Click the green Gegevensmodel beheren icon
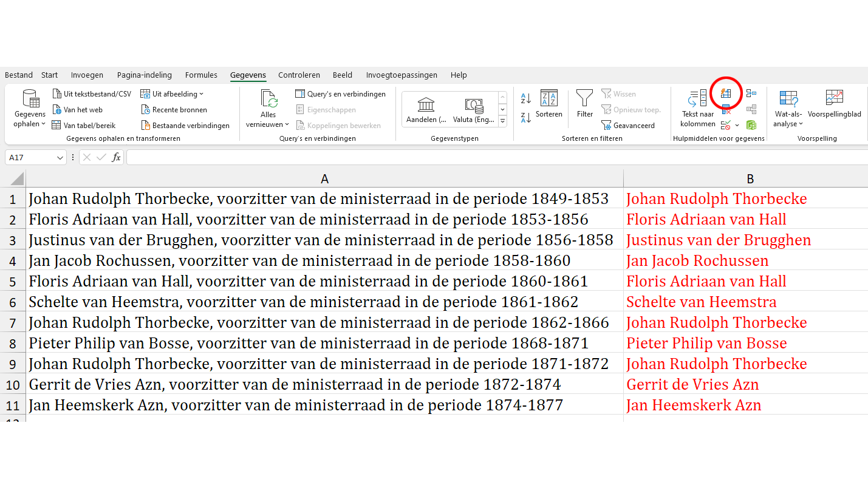The image size is (868, 488). click(x=752, y=124)
